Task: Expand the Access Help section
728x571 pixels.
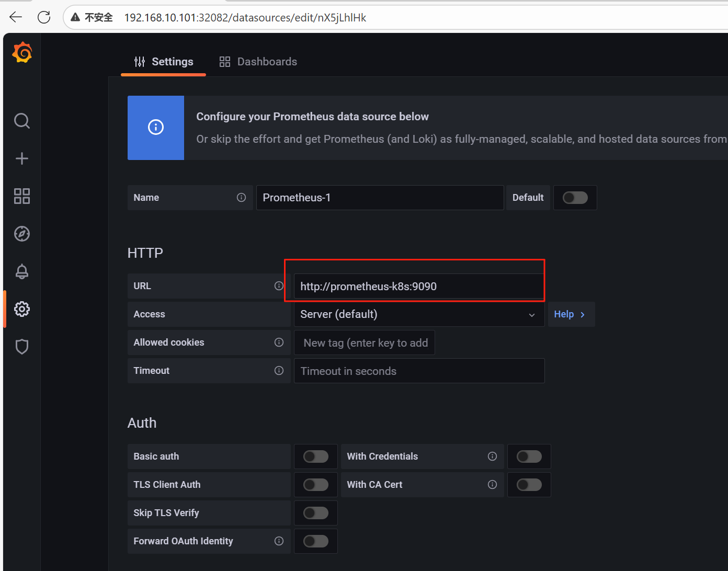Action: (x=571, y=314)
